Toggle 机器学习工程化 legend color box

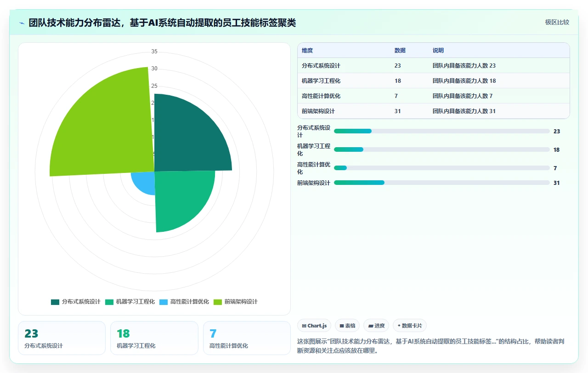coord(109,302)
